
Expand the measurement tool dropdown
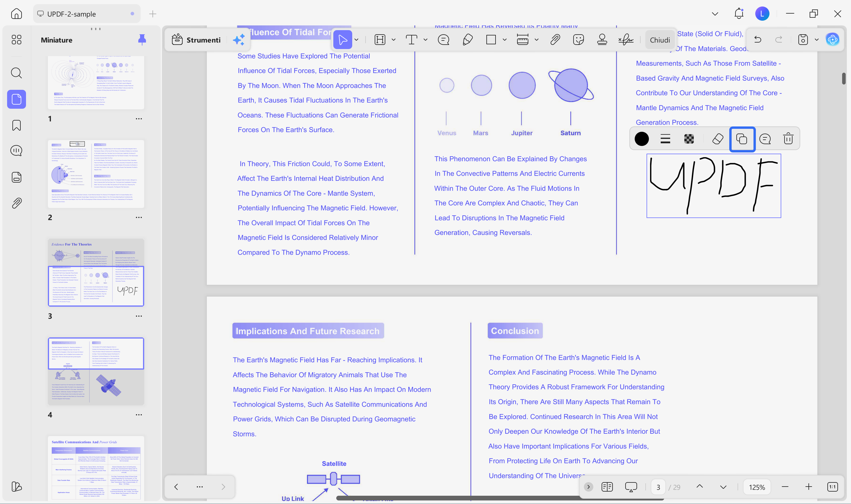[x=537, y=40]
